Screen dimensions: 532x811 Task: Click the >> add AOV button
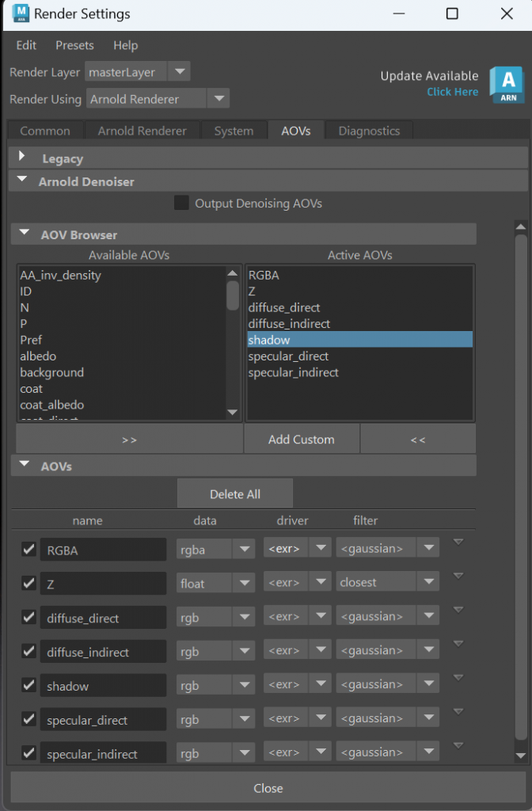click(x=129, y=439)
